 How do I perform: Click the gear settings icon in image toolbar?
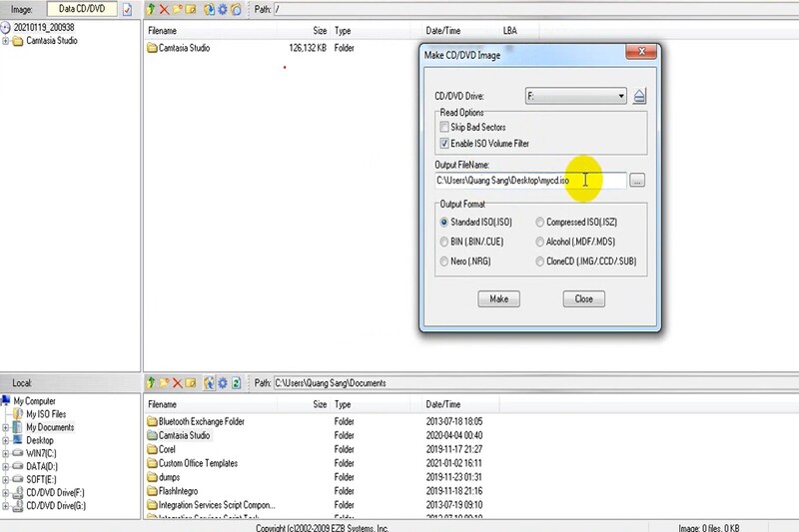pyautogui.click(x=221, y=9)
